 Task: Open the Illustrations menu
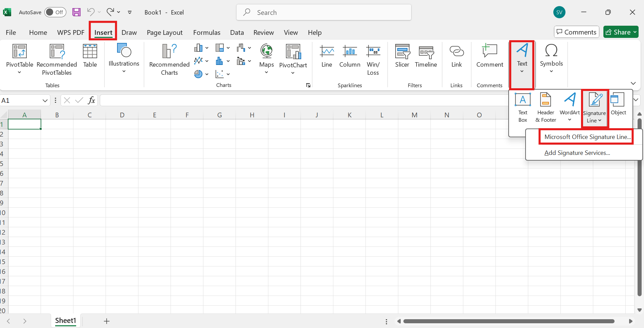click(x=124, y=58)
